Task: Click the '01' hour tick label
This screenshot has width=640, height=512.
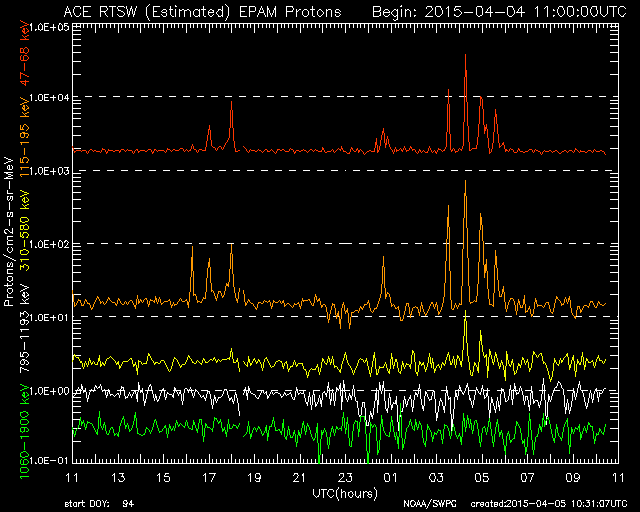Action: click(x=391, y=477)
